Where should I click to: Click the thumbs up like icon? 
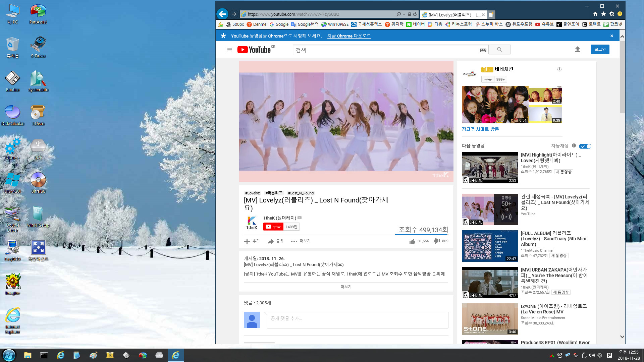(x=412, y=241)
